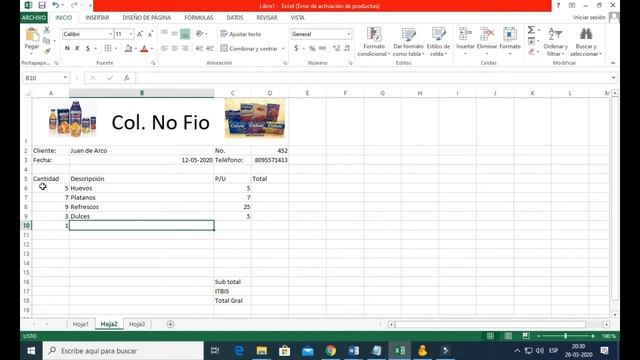Toggle align text right button
This screenshot has width=640, height=360.
tap(185, 49)
